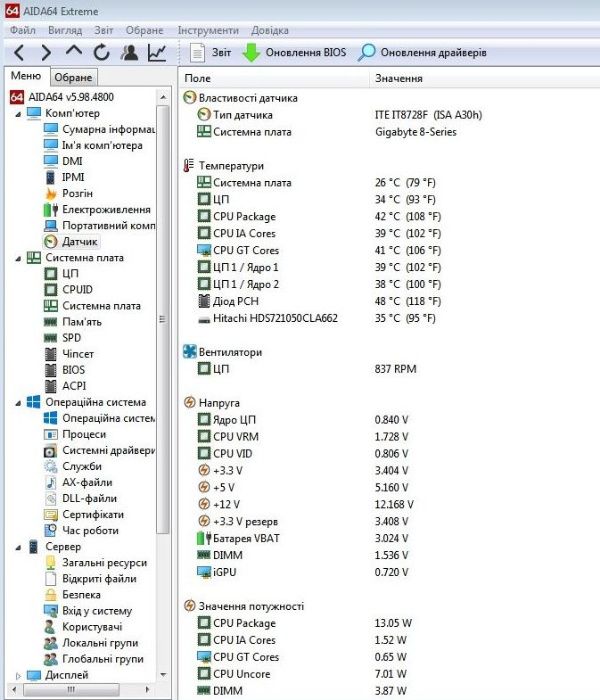This screenshot has height=700, width=600.
Task: Open the Звіт menu in menu bar
Action: (x=104, y=30)
